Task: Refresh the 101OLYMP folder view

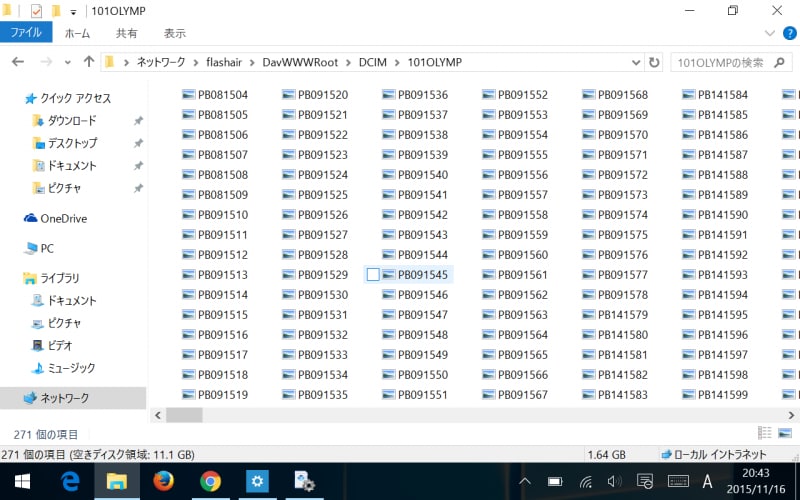Action: [x=654, y=62]
